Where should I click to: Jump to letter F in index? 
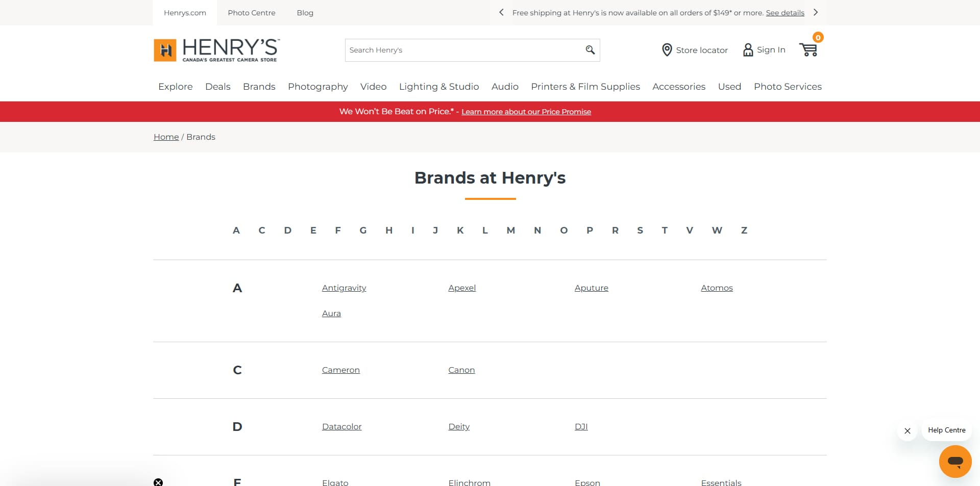(338, 231)
